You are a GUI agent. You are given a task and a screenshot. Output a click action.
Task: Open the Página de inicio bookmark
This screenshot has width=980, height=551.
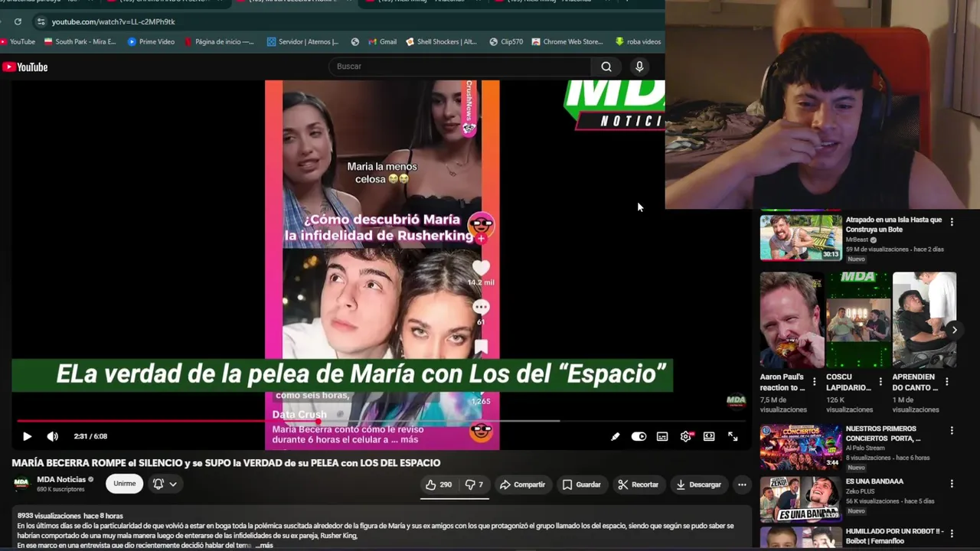219,41
